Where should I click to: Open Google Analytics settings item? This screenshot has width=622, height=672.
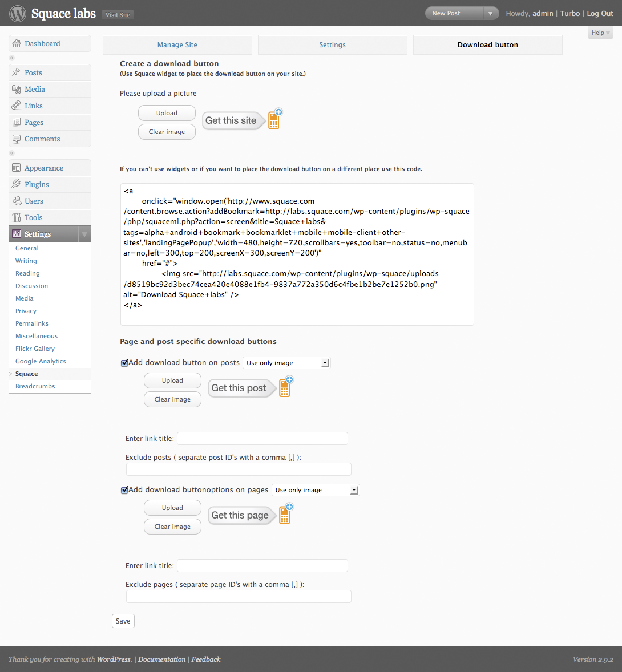(x=41, y=361)
